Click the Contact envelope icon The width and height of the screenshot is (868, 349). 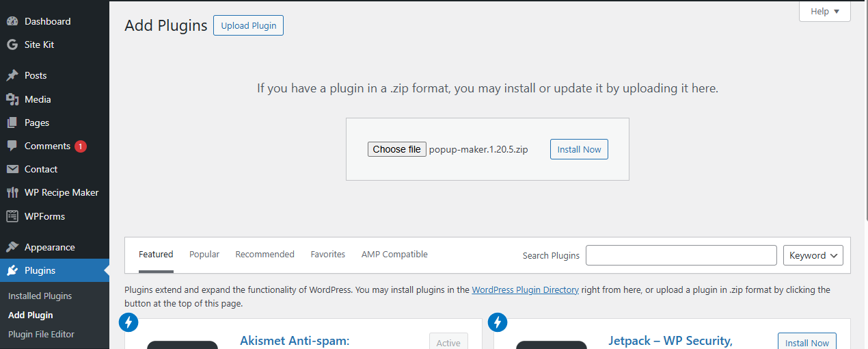12,169
